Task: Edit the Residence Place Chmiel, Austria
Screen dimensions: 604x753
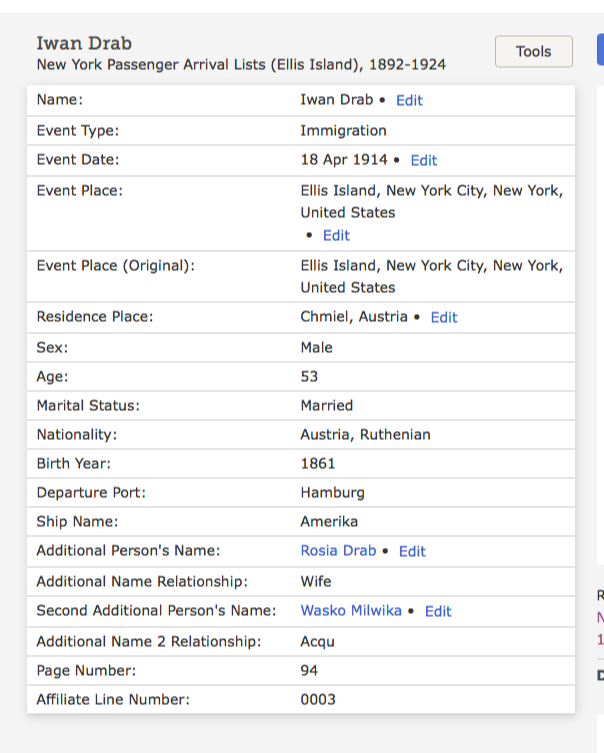Action: 443,317
